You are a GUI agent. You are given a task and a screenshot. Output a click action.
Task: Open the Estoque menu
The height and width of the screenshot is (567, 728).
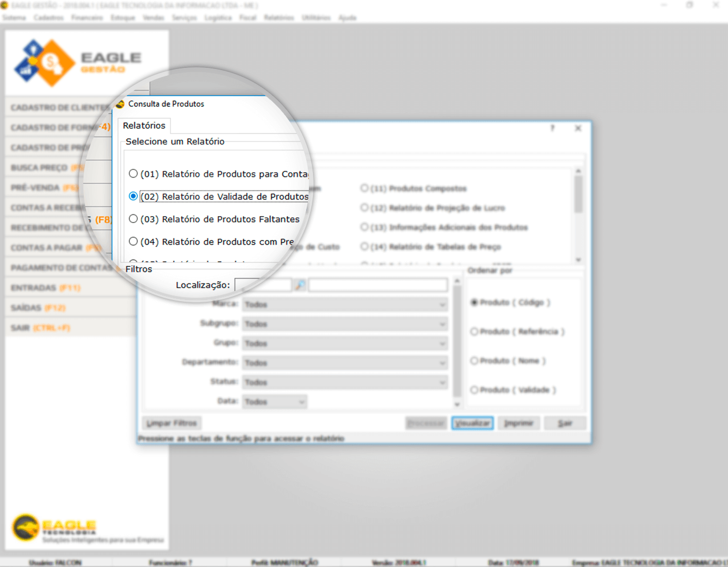click(x=123, y=18)
